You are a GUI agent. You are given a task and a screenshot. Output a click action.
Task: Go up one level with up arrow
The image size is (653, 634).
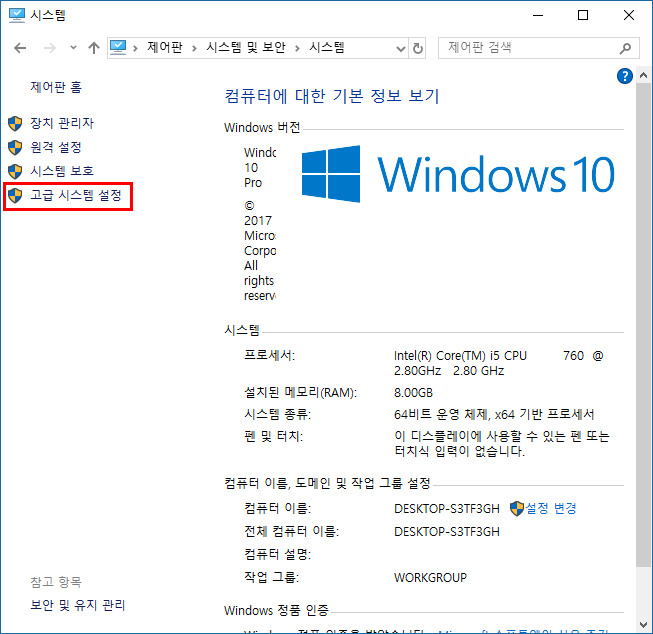94,48
